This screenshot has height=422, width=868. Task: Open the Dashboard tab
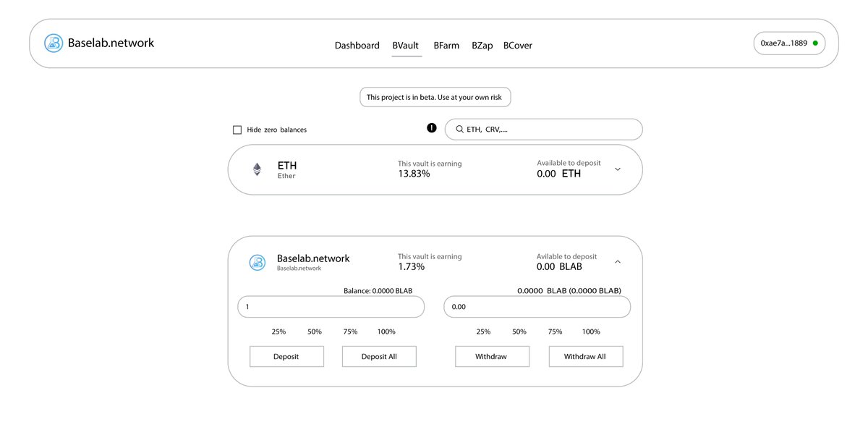(357, 46)
